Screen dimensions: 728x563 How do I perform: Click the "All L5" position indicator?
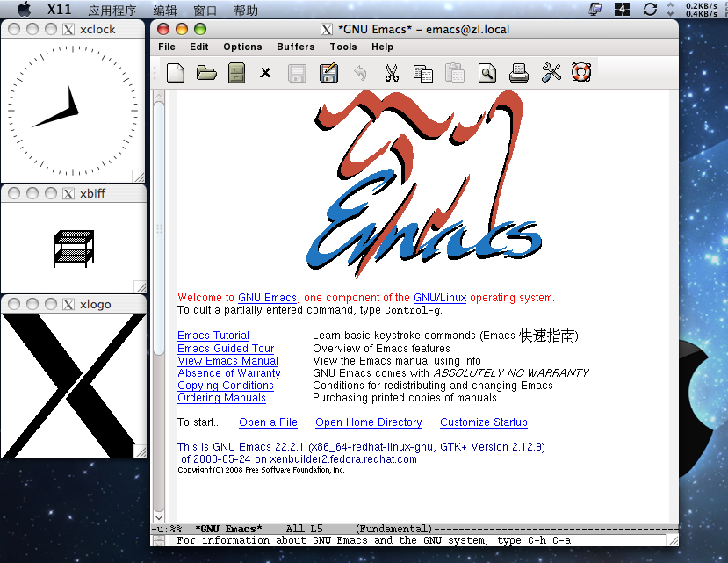305,529
